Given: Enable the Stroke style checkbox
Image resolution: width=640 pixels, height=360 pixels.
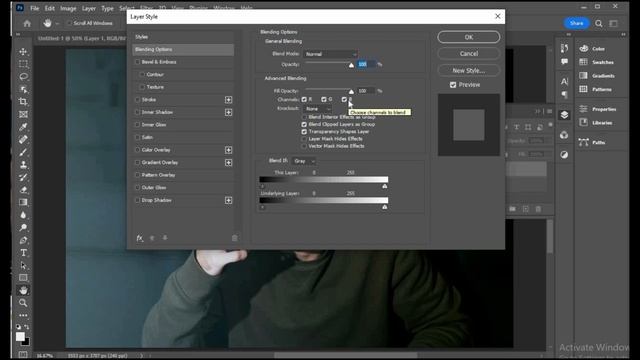Looking at the screenshot, I should click(138, 100).
